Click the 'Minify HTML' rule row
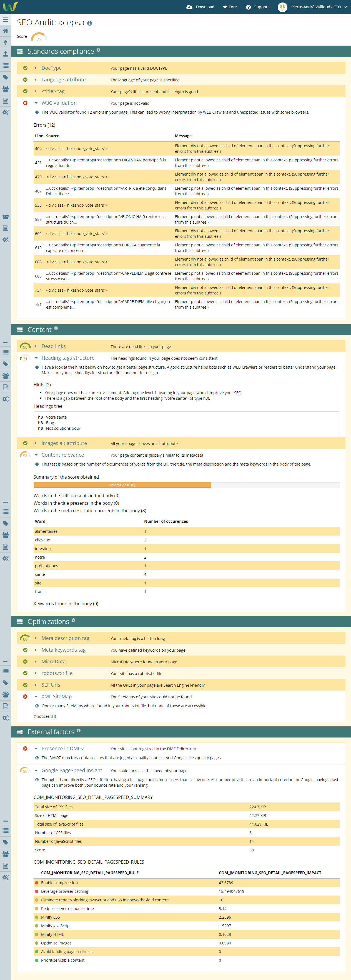Viewport: 351px width, 980px height. point(186,934)
